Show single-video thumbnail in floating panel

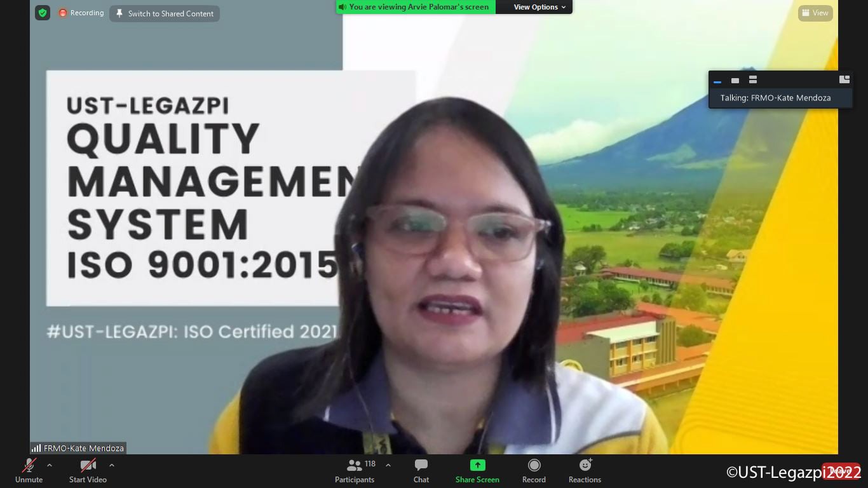735,80
